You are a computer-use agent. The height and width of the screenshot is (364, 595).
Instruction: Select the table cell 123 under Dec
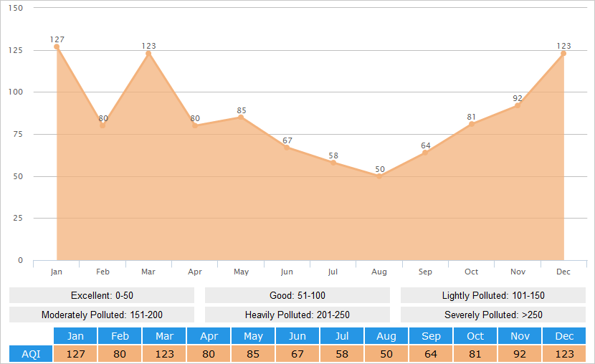[564, 354]
